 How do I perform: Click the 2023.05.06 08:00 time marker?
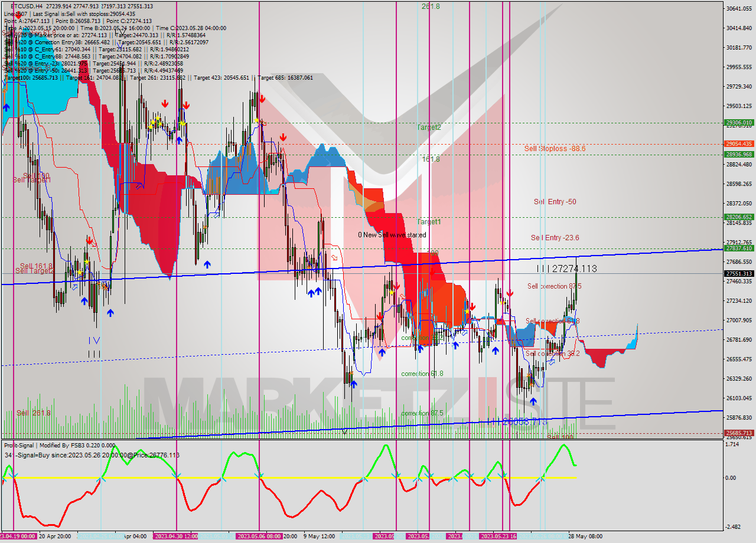point(259,536)
